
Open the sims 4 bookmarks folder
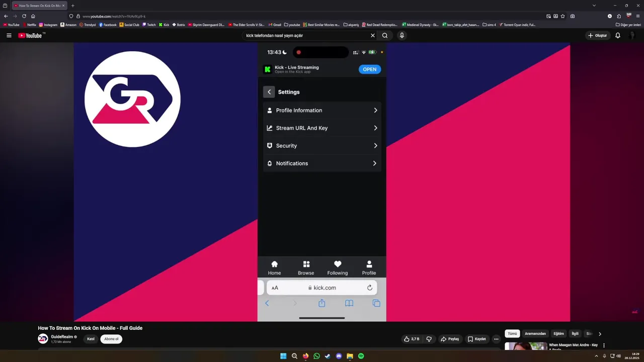pos(489,25)
